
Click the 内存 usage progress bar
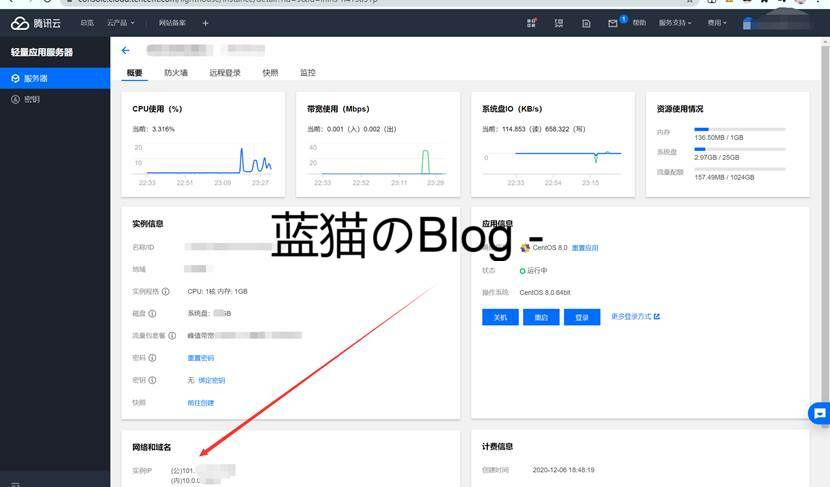click(x=739, y=130)
